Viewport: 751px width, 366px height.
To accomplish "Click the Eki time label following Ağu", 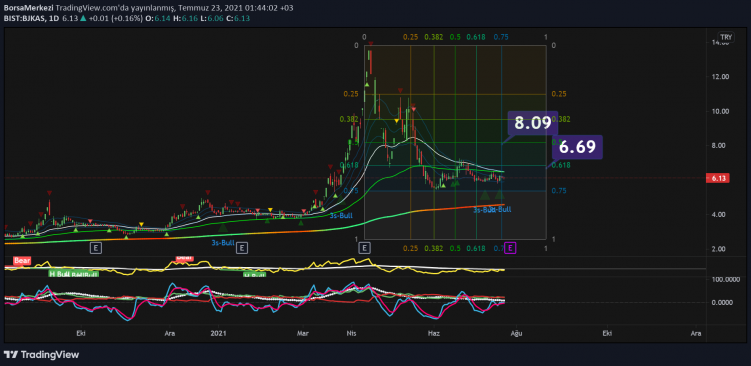I will (x=607, y=333).
